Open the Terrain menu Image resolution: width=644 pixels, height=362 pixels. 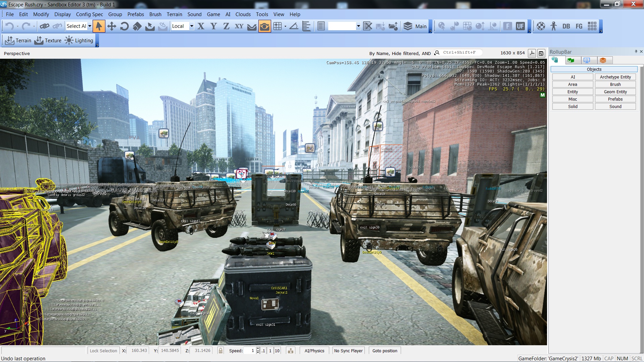click(175, 14)
